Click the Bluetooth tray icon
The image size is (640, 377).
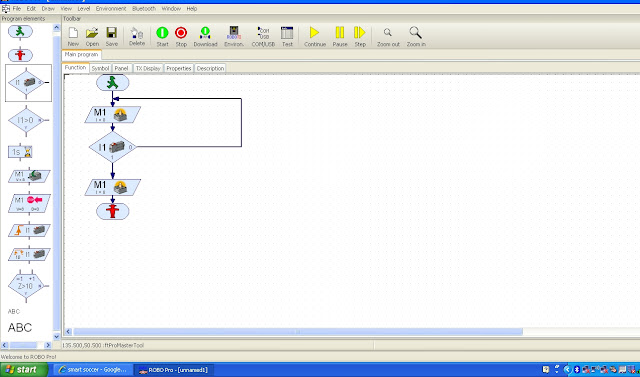pos(577,370)
